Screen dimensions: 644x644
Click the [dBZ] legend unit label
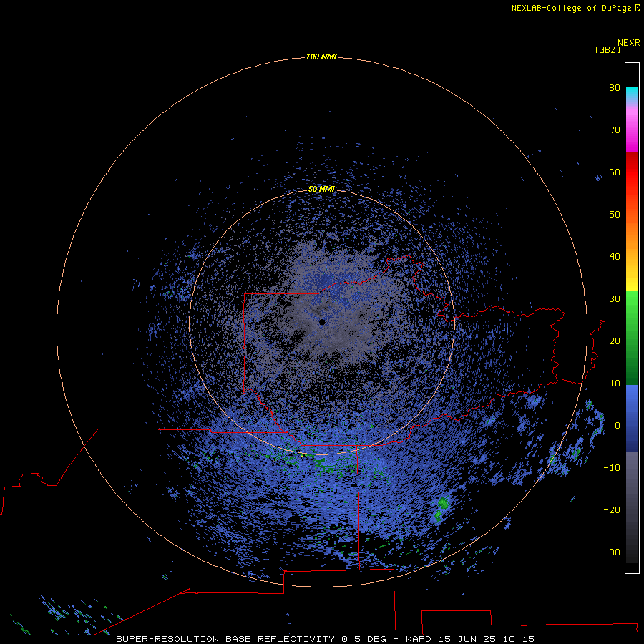click(608, 50)
